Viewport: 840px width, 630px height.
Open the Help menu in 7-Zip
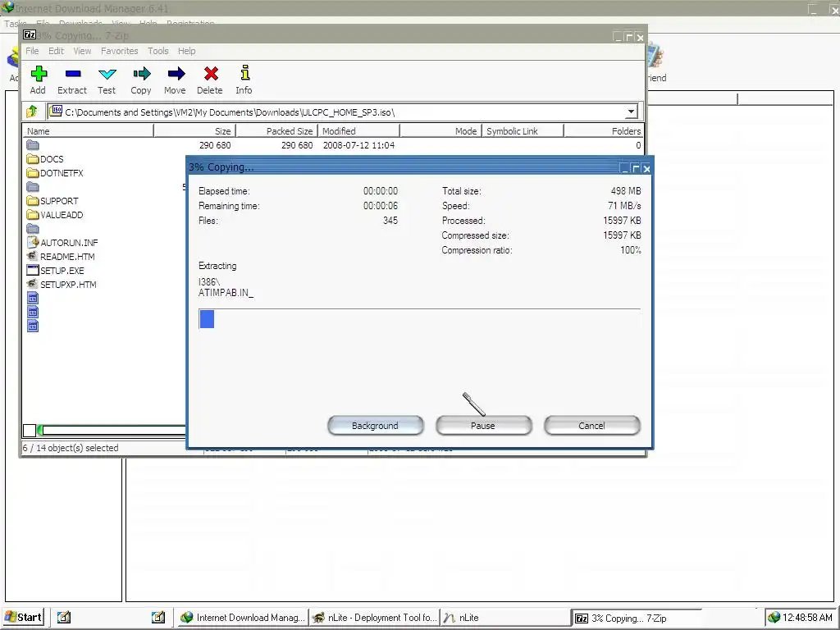click(186, 51)
